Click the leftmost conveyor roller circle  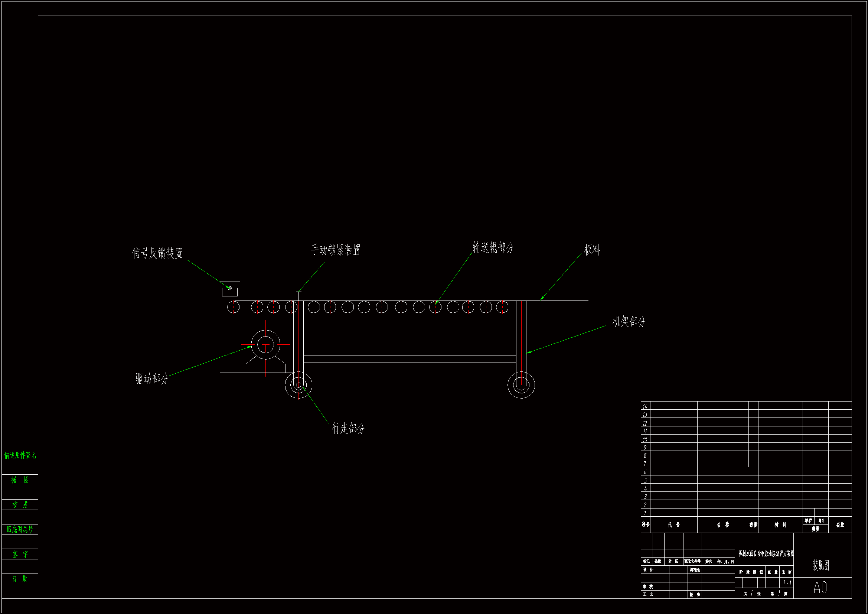point(233,307)
